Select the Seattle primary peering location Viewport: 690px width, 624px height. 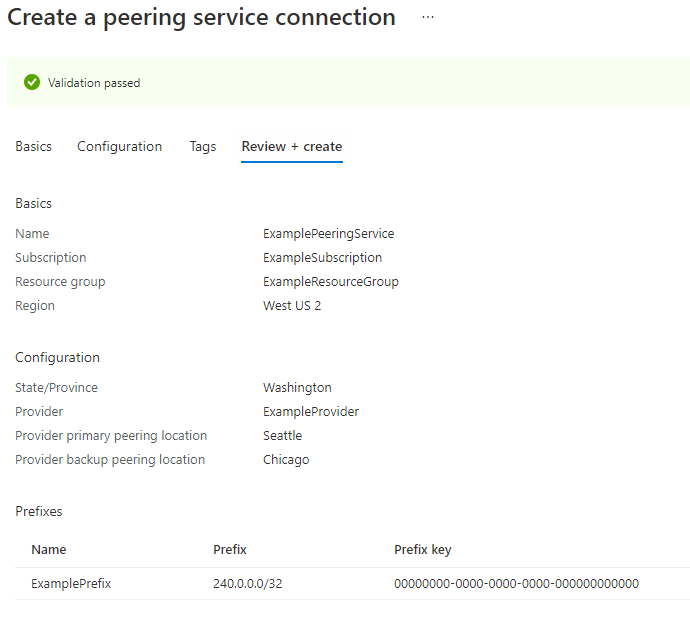pos(283,436)
